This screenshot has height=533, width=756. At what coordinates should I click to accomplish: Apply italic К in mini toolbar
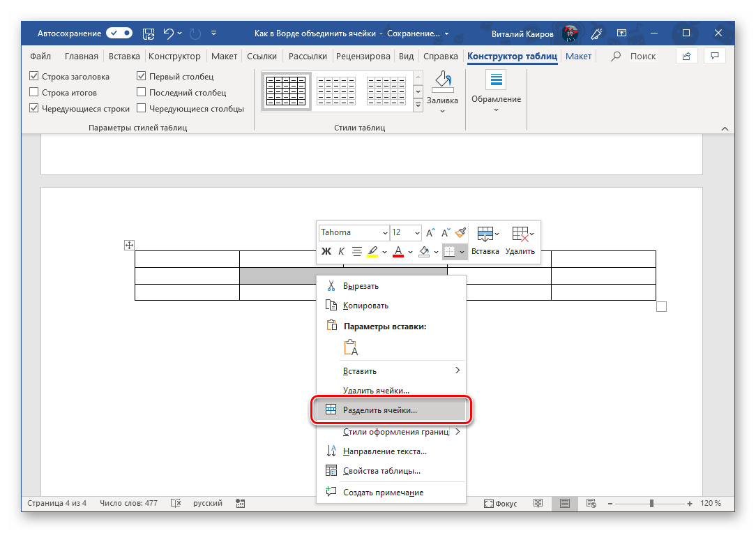tap(341, 251)
